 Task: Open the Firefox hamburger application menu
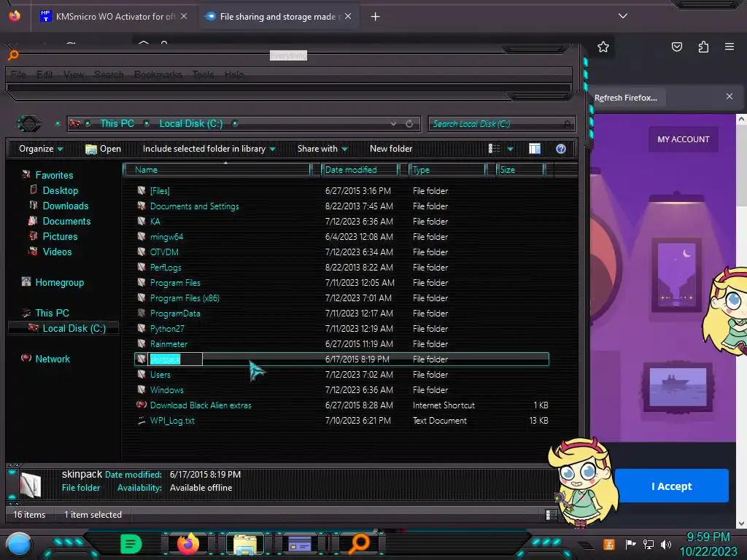pos(729,47)
